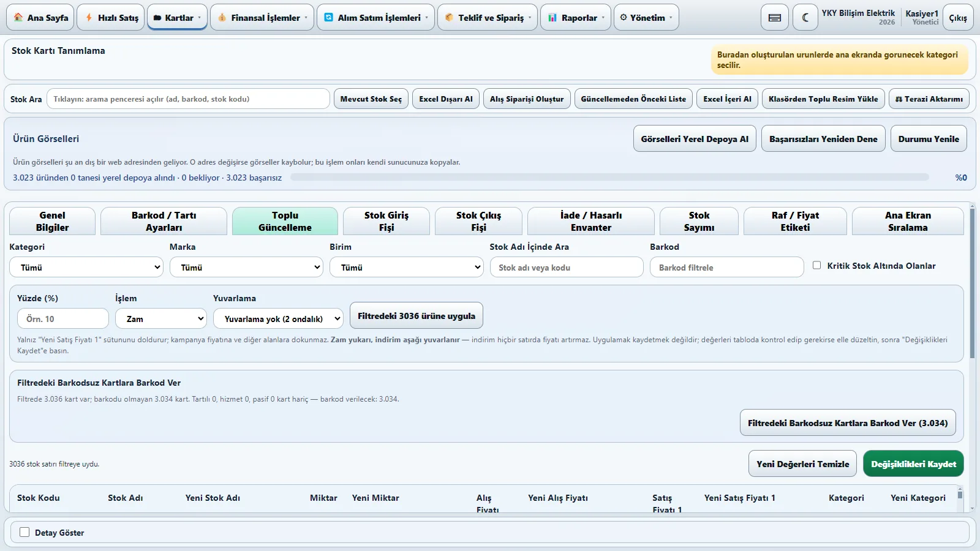Switch to Stok Sayımı tab
The height and width of the screenshot is (551, 980).
point(699,222)
